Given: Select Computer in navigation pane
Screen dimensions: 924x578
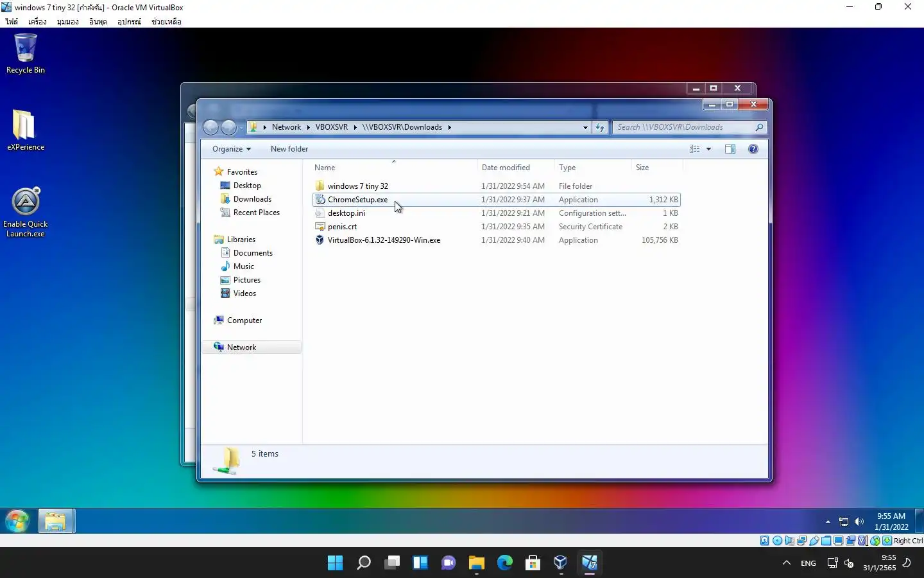Looking at the screenshot, I should click(x=244, y=320).
